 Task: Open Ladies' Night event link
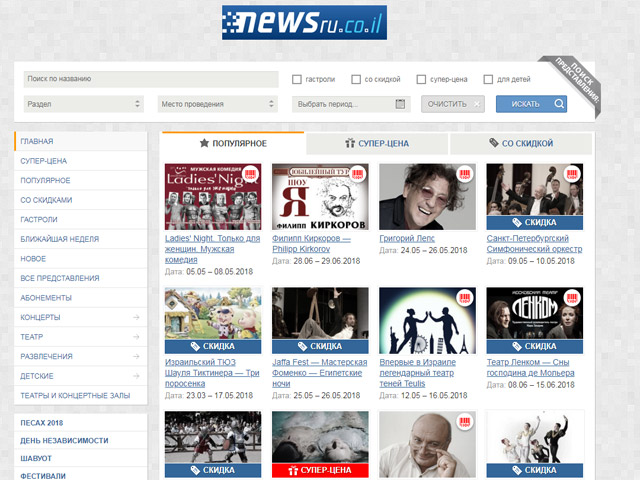tap(212, 249)
